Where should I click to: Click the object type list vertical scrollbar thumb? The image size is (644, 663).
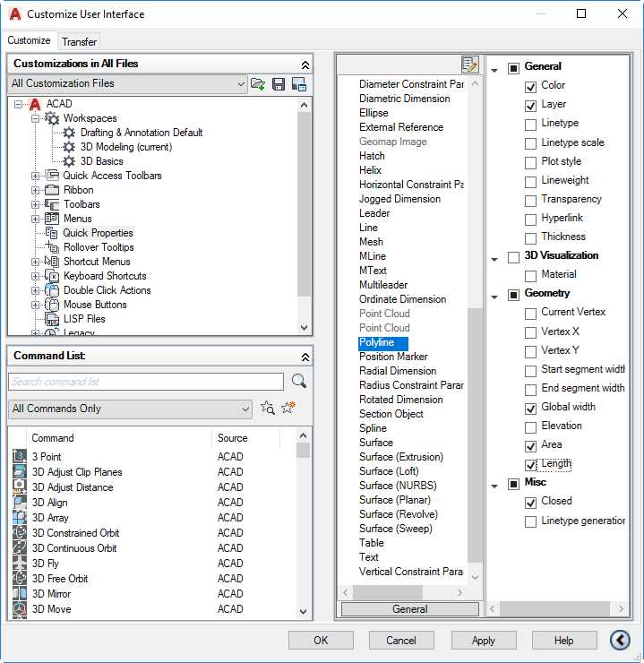point(475,435)
